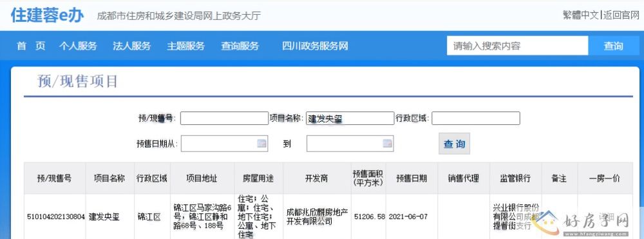This screenshot has height=239, width=644.
Task: Click 销售代理 column header
Action: 463,178
